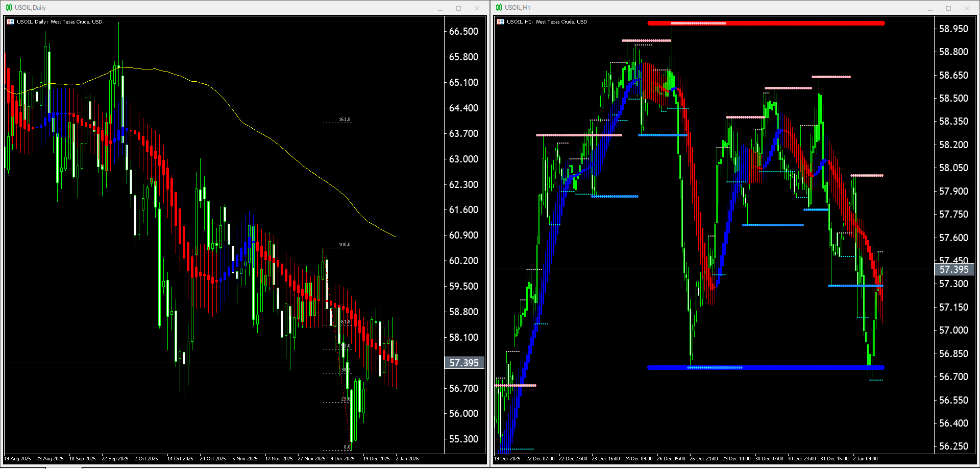
Task: Minimize the USOIL,Daily chart window
Action: [x=439, y=8]
